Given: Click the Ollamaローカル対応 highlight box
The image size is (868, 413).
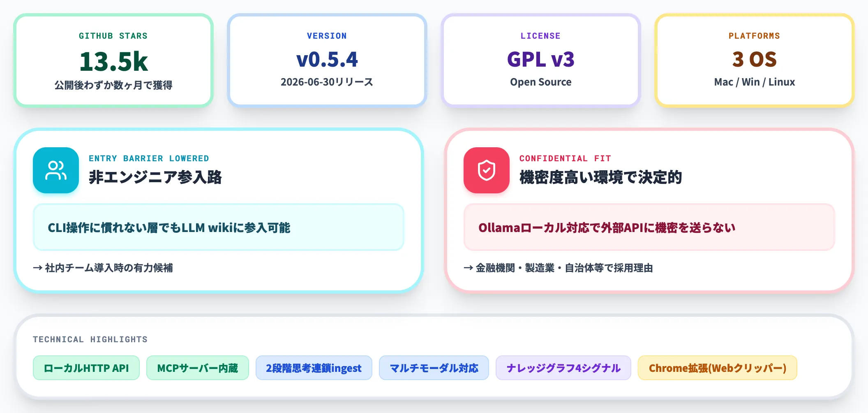Looking at the screenshot, I should point(649,227).
